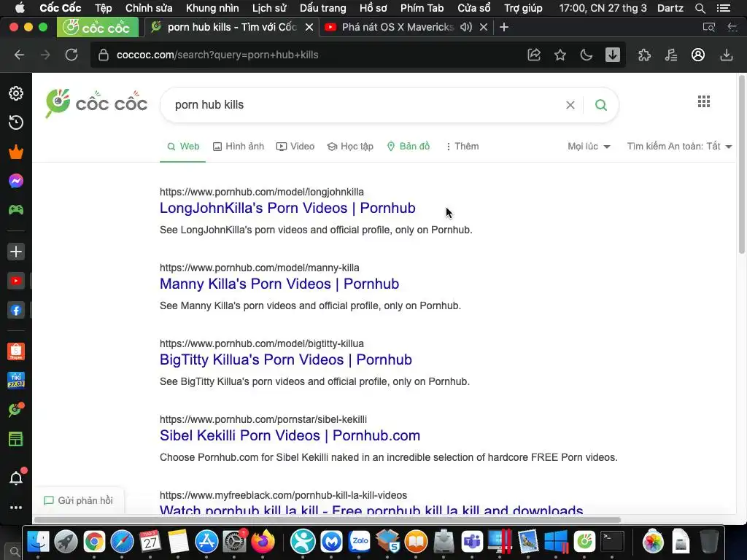The width and height of the screenshot is (747, 560).
Task: Click the vertical page scrollbar
Action: [x=742, y=164]
